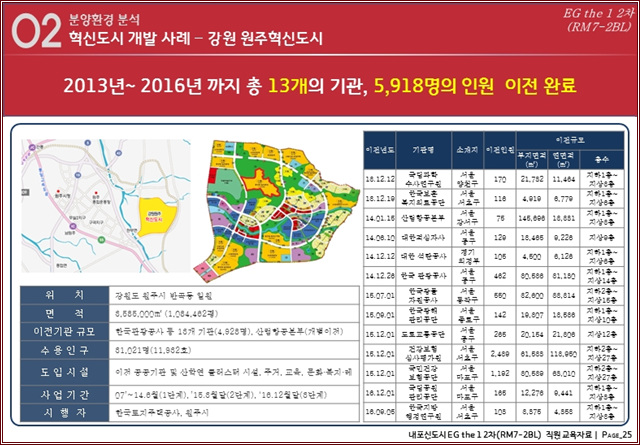Screen dimensions: 640x445
Task: Click the title "혁신도시 개발 사례 – 강원 원주혁신도시"
Action: tap(196, 39)
